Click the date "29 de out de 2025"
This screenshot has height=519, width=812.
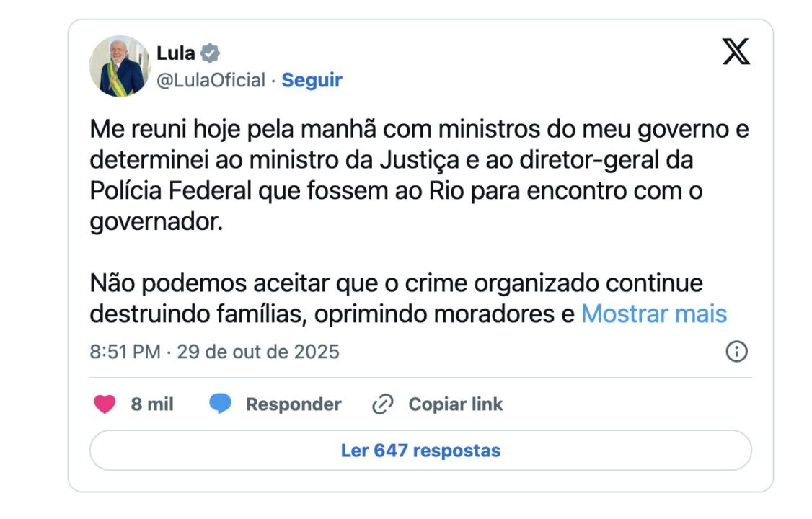[x=258, y=352]
